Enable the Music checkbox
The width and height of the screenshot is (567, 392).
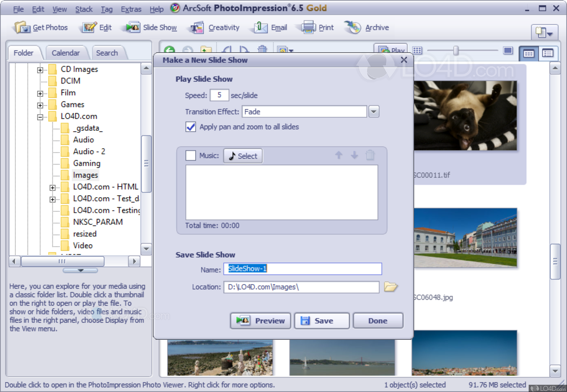point(191,155)
